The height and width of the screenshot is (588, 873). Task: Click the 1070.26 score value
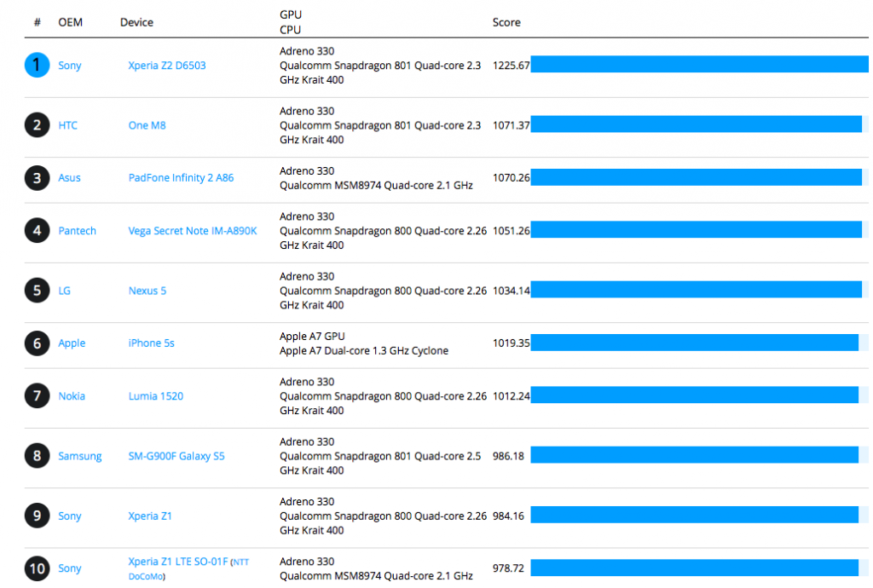(512, 178)
